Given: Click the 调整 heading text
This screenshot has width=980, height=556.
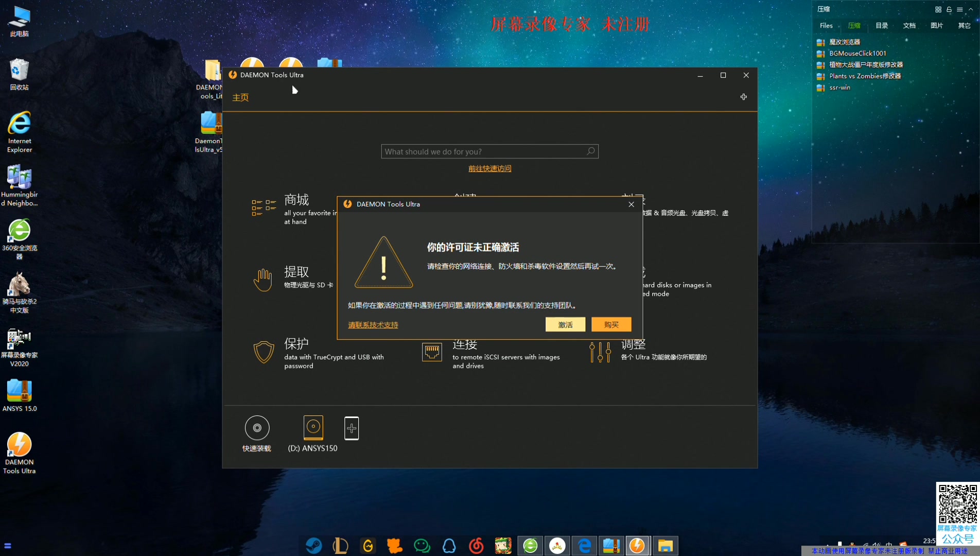Looking at the screenshot, I should click(633, 344).
